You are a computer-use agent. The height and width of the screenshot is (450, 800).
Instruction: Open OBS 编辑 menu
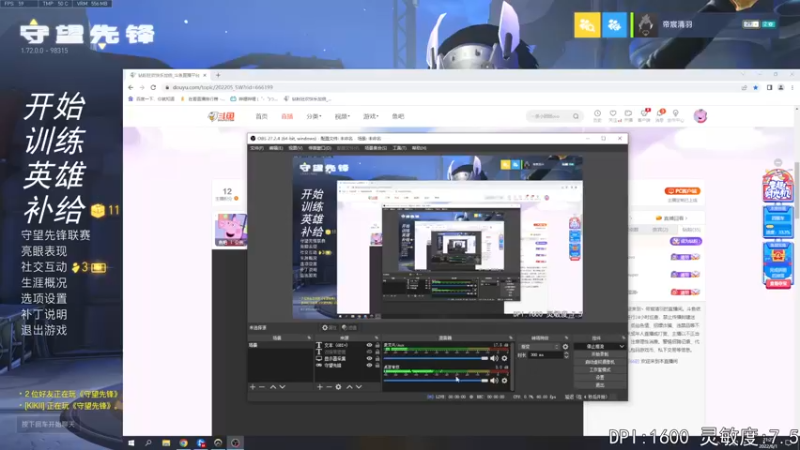pos(276,148)
